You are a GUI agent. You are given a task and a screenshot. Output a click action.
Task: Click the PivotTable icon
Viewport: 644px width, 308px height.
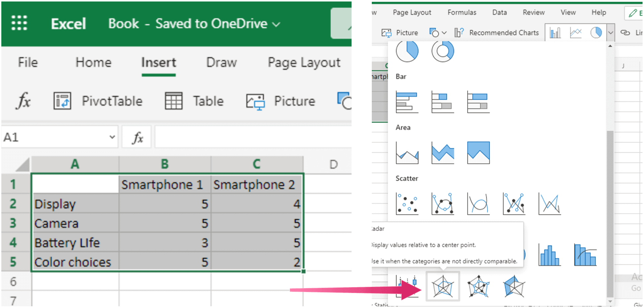[x=62, y=101]
